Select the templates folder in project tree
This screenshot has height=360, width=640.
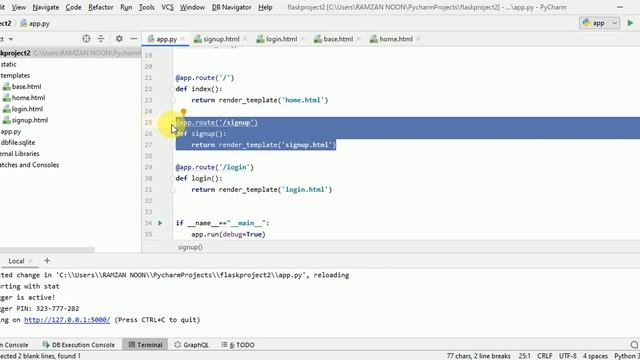click(15, 76)
